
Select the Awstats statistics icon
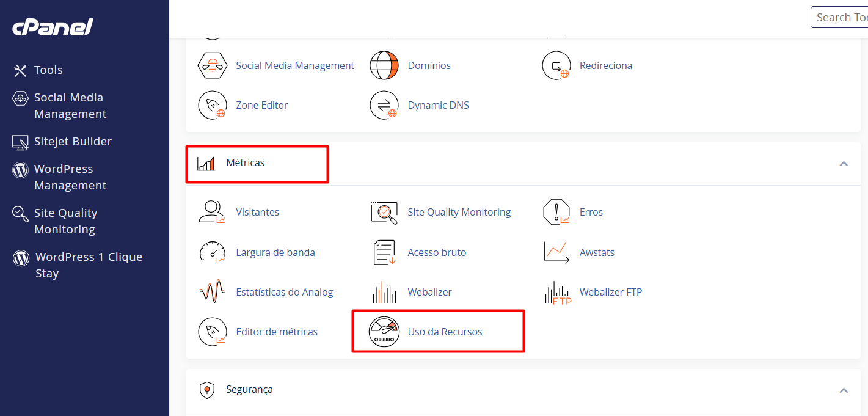tap(556, 252)
